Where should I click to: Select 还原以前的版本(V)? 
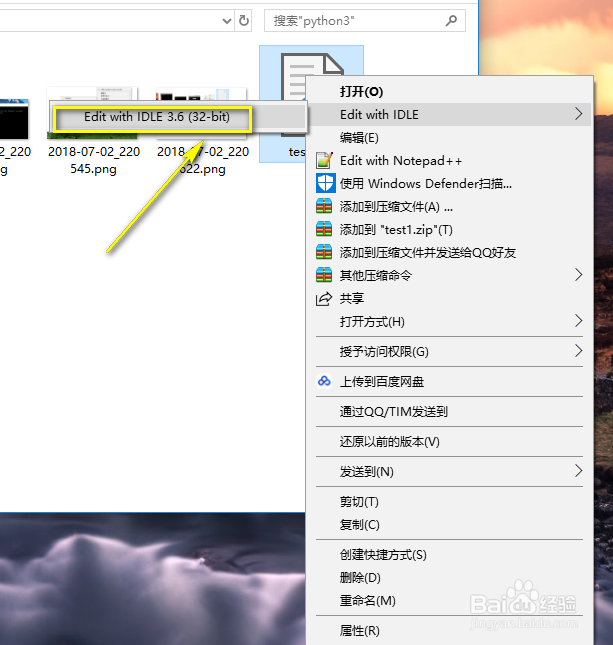pyautogui.click(x=450, y=441)
